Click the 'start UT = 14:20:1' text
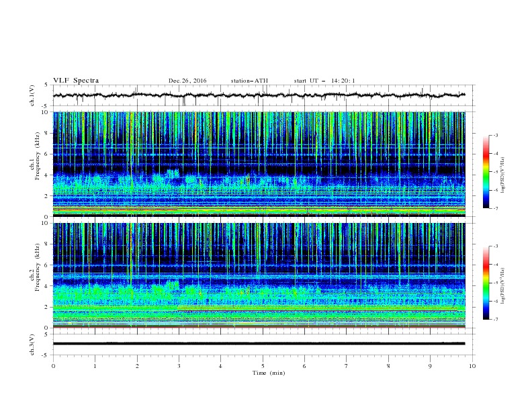Viewport: 532px width, 411px height. click(324, 81)
